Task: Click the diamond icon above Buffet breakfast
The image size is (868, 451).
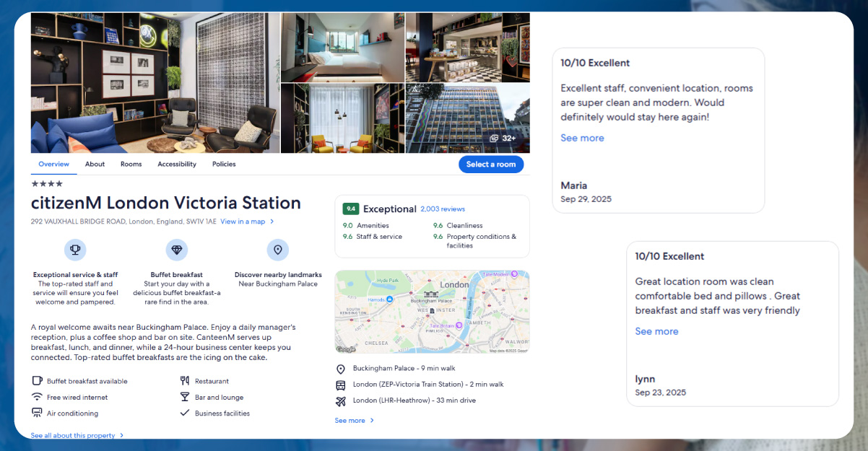Action: pyautogui.click(x=176, y=250)
